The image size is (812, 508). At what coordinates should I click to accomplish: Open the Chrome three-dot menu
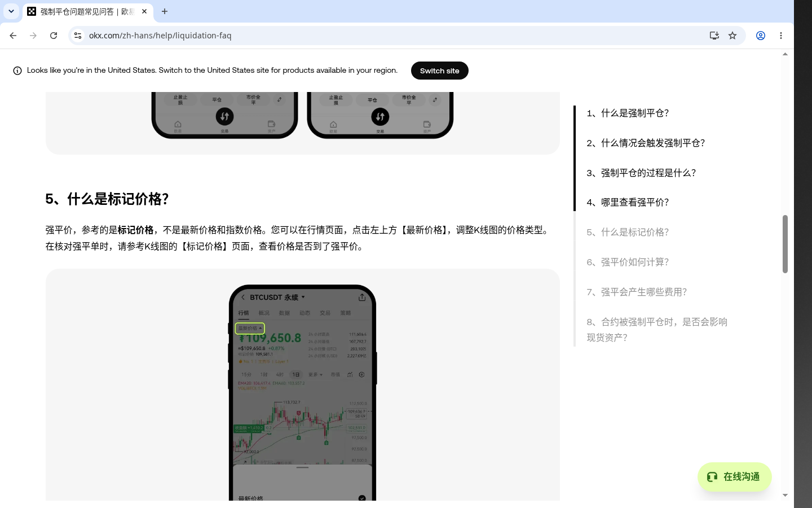click(781, 36)
